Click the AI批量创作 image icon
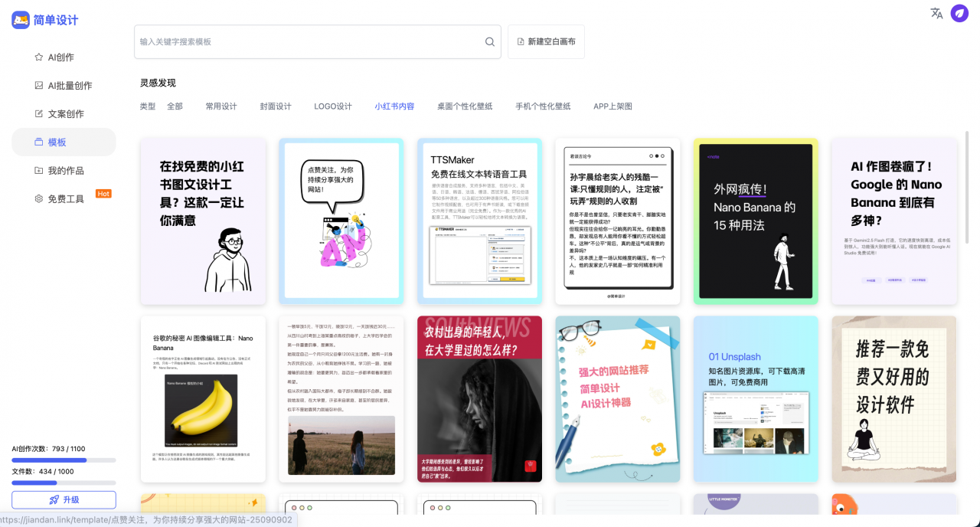The image size is (980, 527). tap(39, 85)
